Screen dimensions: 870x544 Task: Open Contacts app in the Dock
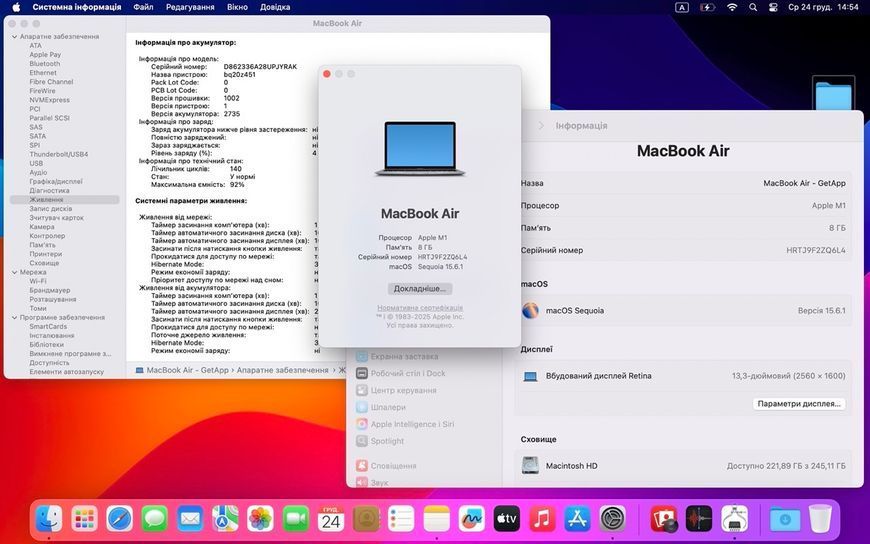tap(366, 520)
